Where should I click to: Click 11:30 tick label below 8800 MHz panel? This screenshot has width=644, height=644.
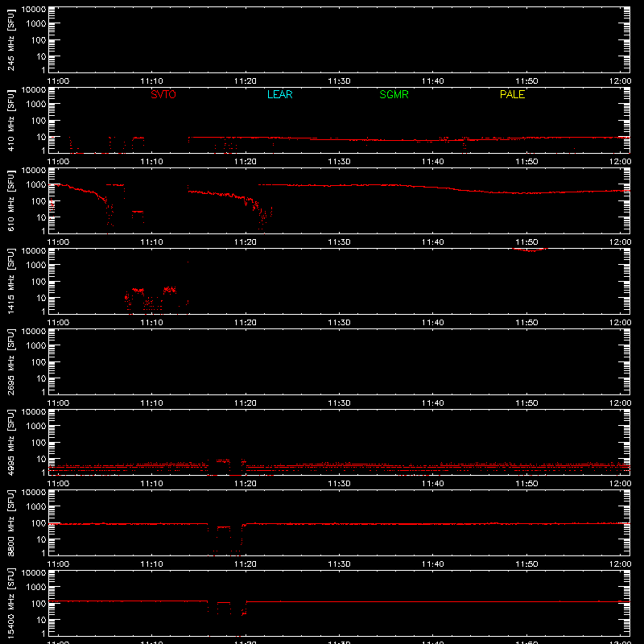[x=339, y=564]
